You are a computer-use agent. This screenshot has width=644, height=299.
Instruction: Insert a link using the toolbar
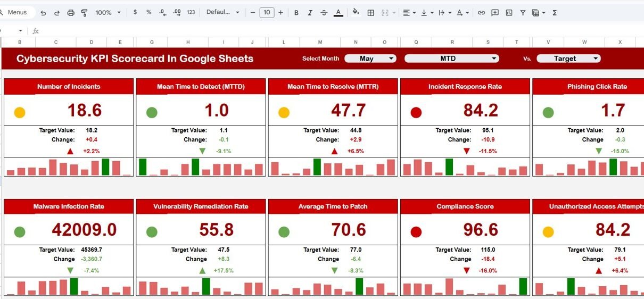click(481, 12)
